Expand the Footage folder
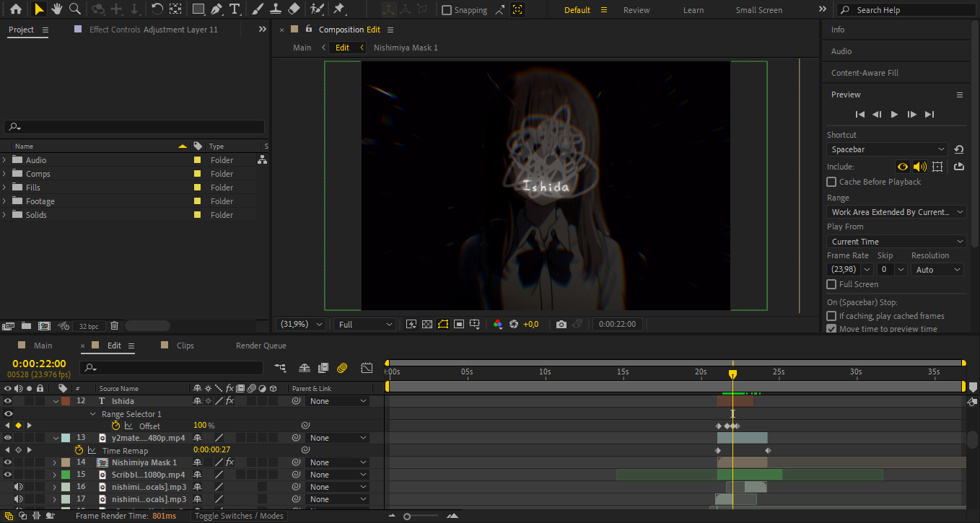The height and width of the screenshot is (523, 980). pyautogui.click(x=5, y=201)
